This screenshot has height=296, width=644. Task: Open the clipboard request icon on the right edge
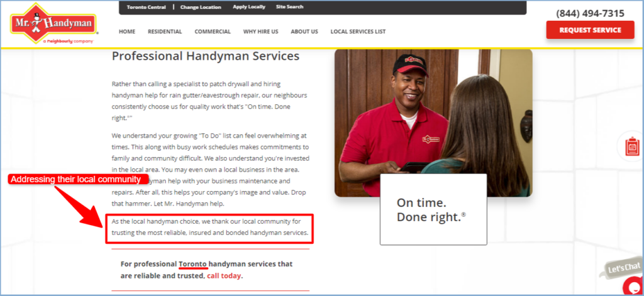point(633,146)
